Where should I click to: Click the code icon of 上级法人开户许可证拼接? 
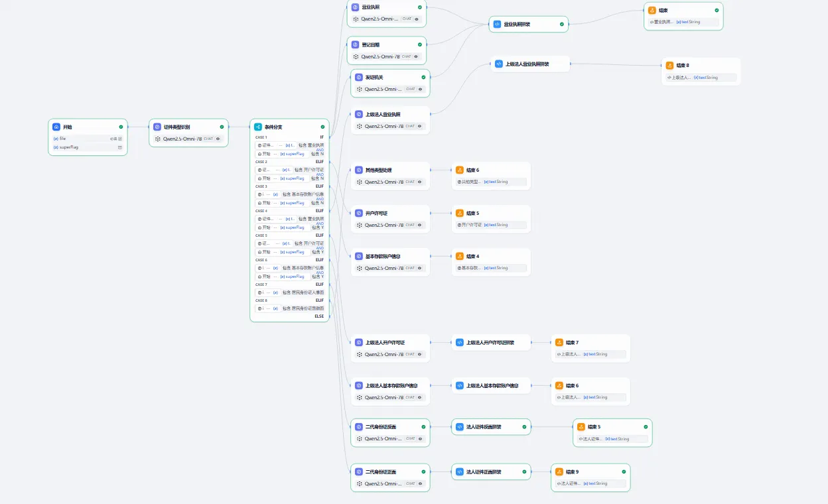tap(459, 343)
